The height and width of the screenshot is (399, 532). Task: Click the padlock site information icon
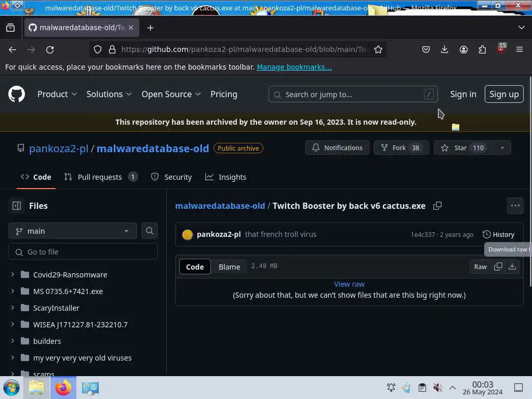coord(112,49)
